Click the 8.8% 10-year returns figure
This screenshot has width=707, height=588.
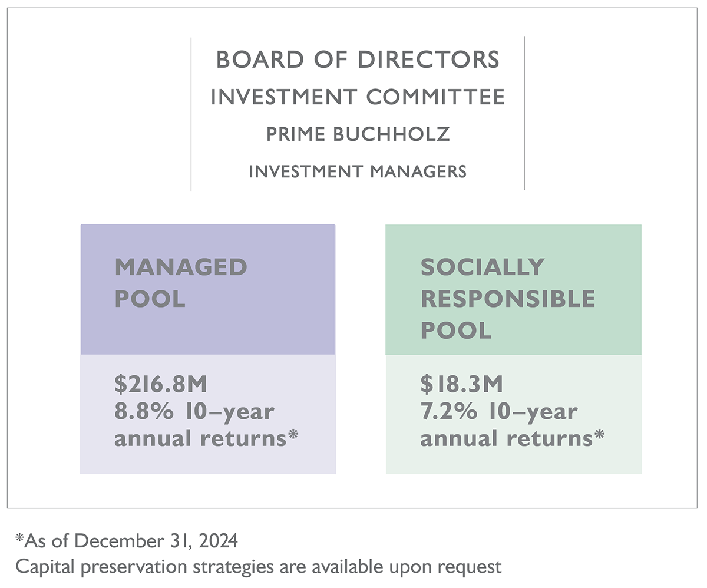[194, 412]
